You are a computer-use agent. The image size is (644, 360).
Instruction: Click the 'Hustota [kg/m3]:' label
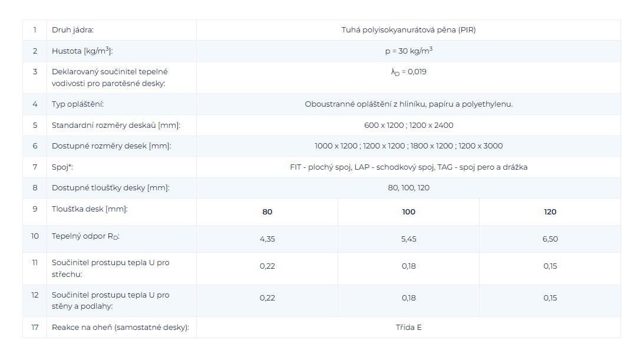[x=82, y=51]
